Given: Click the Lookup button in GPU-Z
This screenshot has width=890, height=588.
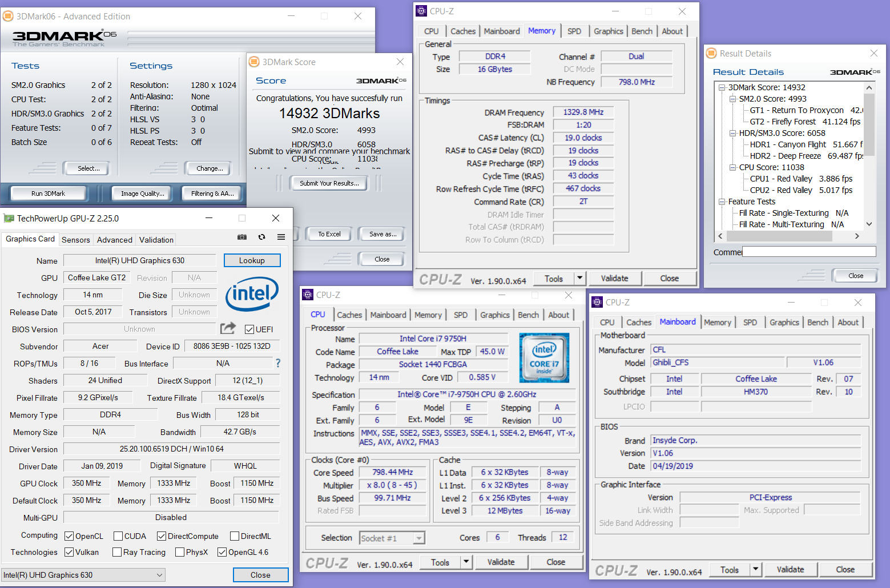Looking at the screenshot, I should 252,260.
